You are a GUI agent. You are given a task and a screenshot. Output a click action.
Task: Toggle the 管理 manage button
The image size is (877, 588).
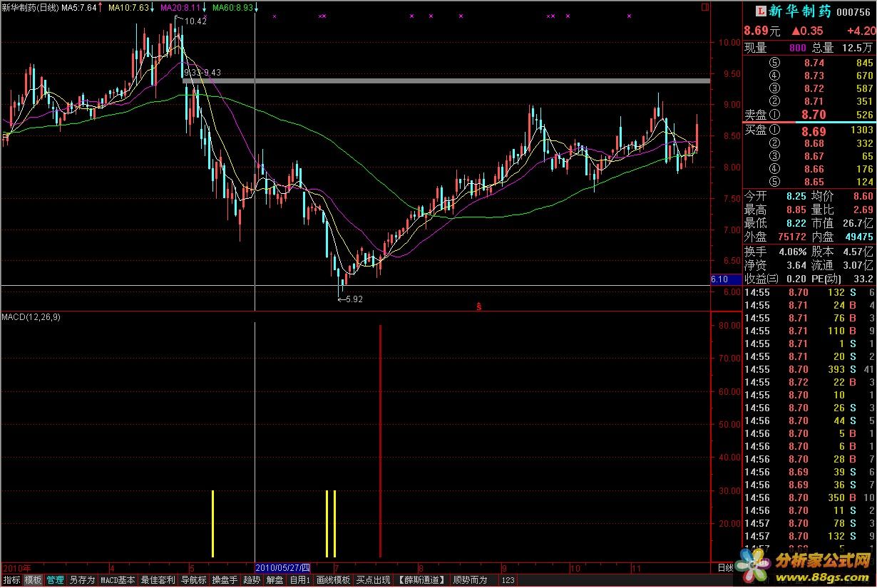(x=56, y=580)
